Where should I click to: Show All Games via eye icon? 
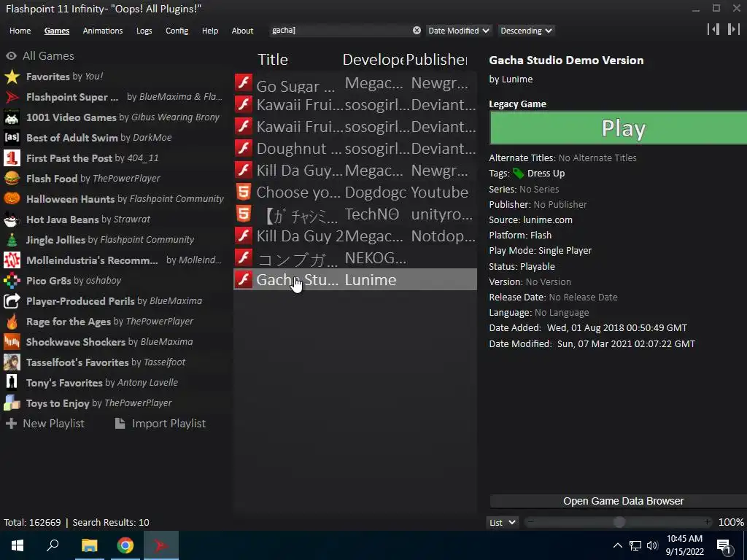(11, 56)
